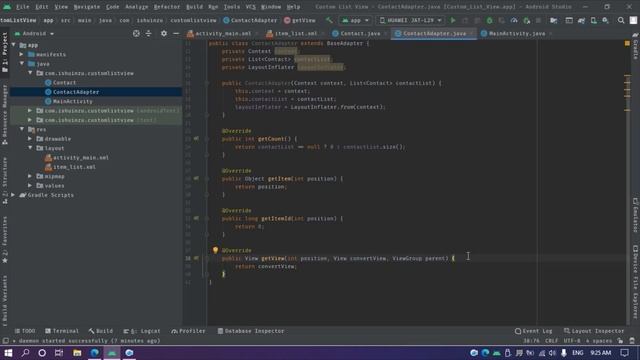640x360 pixels.
Task: Open Windows notification center icon
Action: tap(624, 353)
